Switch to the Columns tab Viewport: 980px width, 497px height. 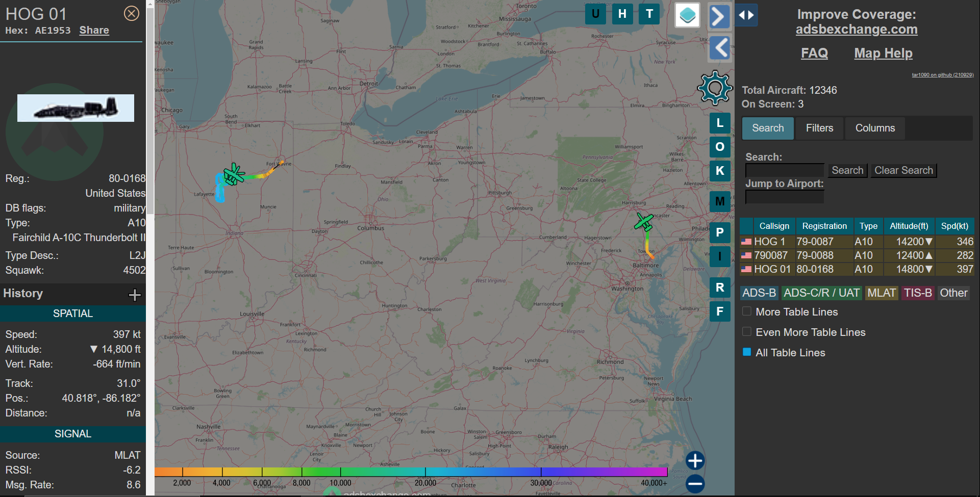(875, 128)
